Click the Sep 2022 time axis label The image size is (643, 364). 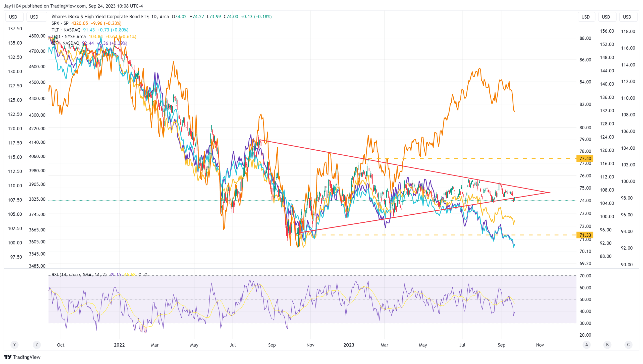[x=272, y=345]
